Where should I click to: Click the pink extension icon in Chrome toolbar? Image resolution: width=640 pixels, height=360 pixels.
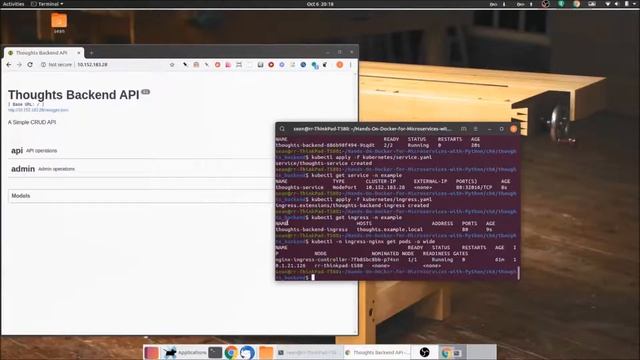tap(228, 64)
